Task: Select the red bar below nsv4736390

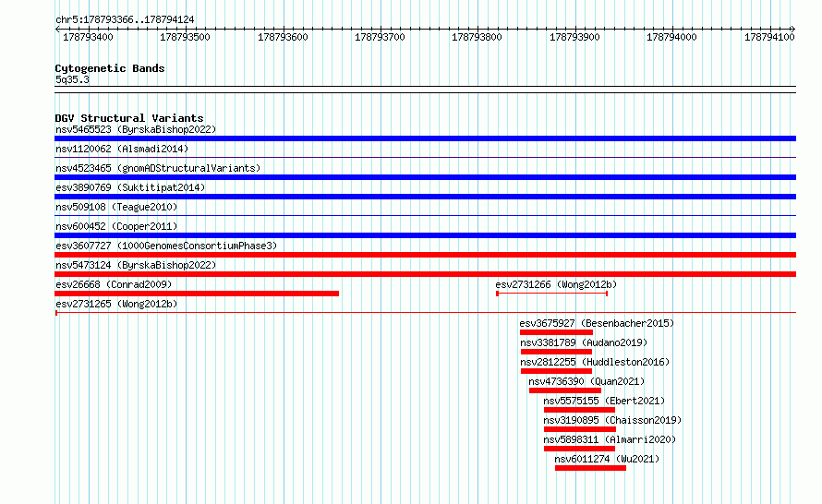Action: (x=565, y=390)
